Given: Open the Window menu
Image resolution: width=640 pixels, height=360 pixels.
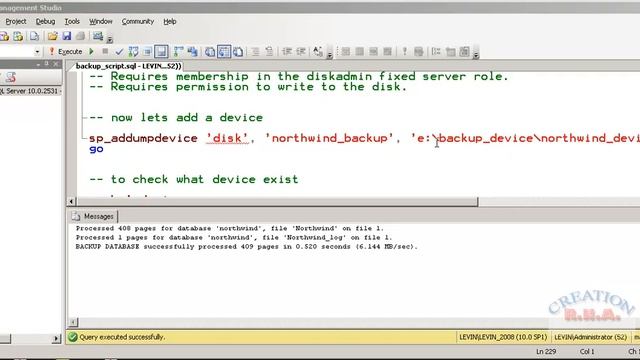Looking at the screenshot, I should 100,22.
